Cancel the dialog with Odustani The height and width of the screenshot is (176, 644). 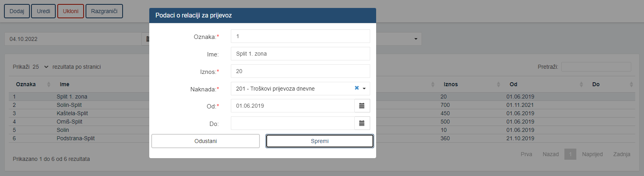point(205,141)
